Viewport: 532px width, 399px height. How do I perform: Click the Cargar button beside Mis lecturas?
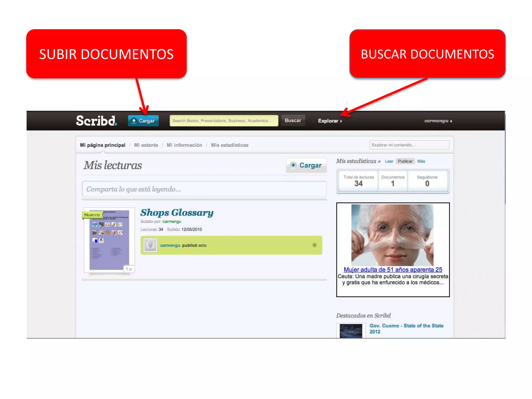coord(306,165)
